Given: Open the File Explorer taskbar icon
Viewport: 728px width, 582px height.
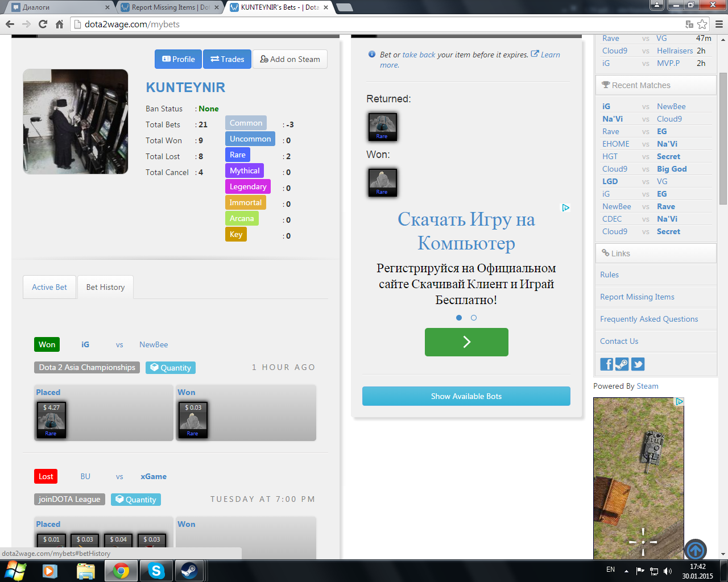Looking at the screenshot, I should [85, 571].
